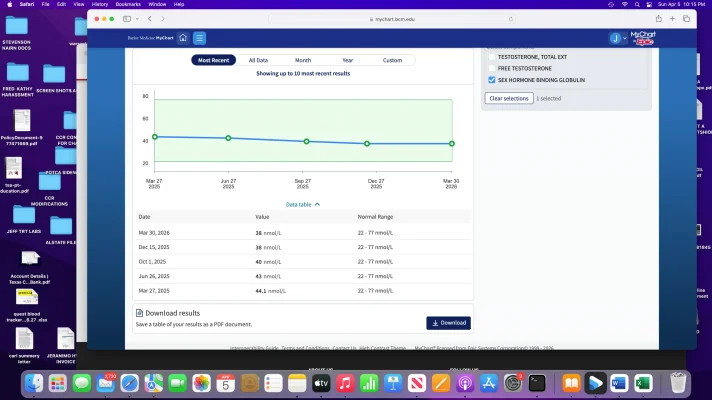Click the Clear selections button
This screenshot has height=400, width=712.
click(508, 99)
